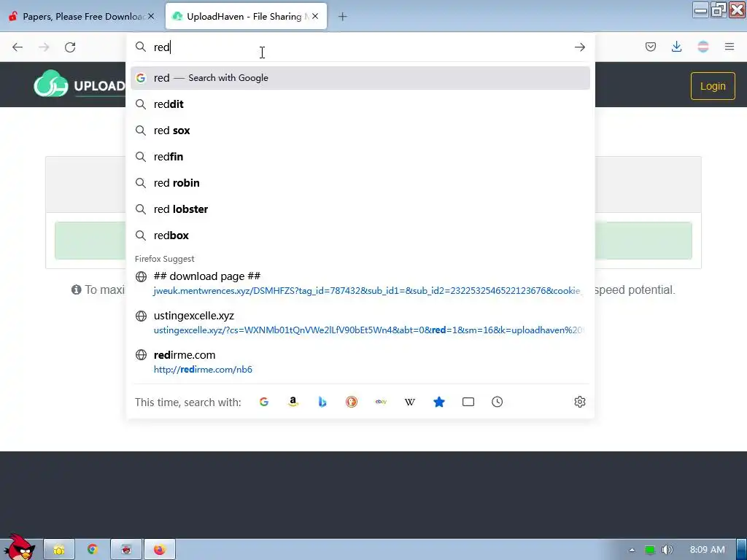Click the UploadHaven cloud logo
This screenshot has height=560, width=747.
click(x=51, y=84)
